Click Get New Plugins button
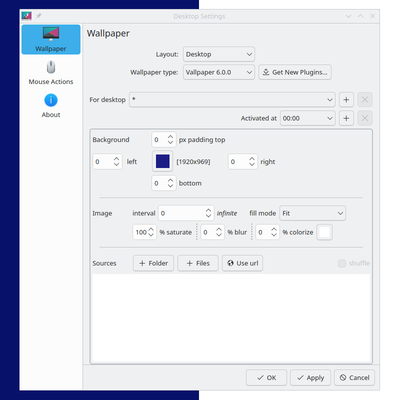Screen dimensions: 400x400 295,72
